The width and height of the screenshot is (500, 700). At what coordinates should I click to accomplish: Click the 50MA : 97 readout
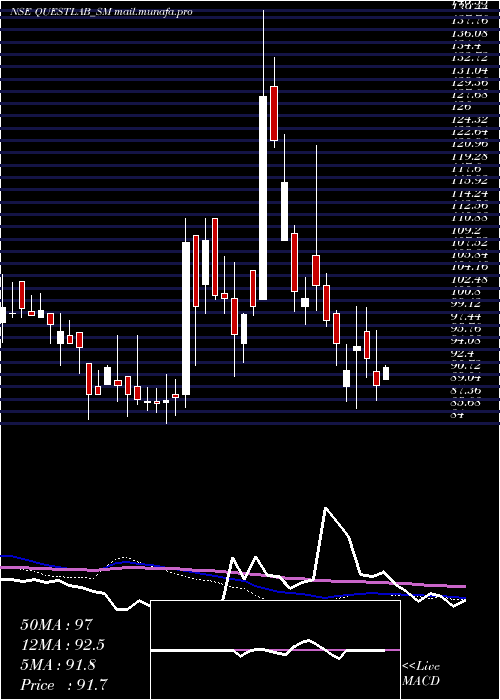[58, 625]
